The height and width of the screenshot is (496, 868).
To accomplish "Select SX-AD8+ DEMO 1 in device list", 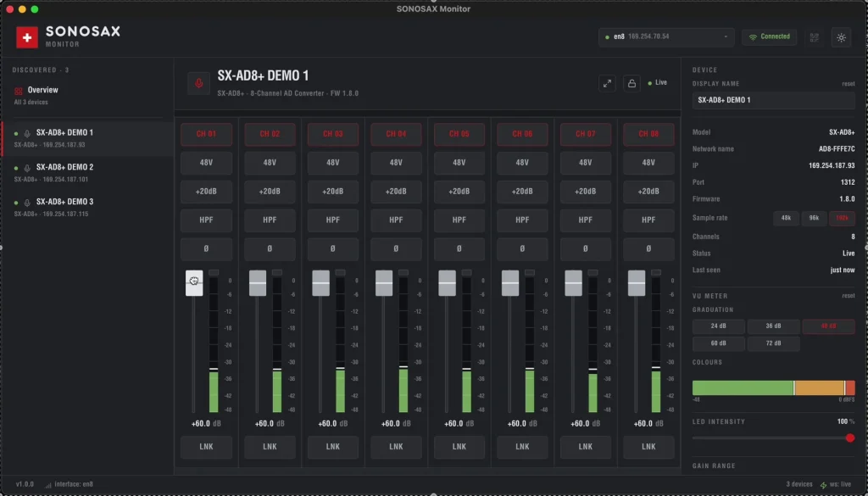I will pyautogui.click(x=87, y=138).
